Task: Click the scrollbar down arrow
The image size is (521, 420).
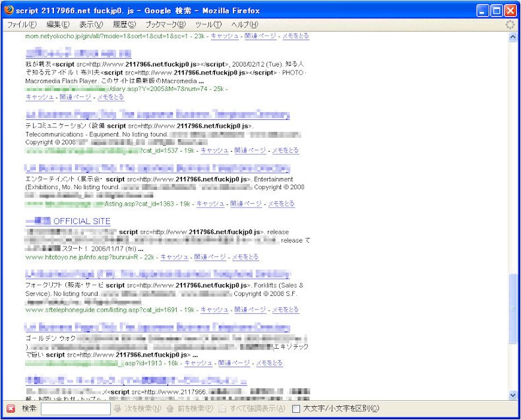Action: (513, 395)
